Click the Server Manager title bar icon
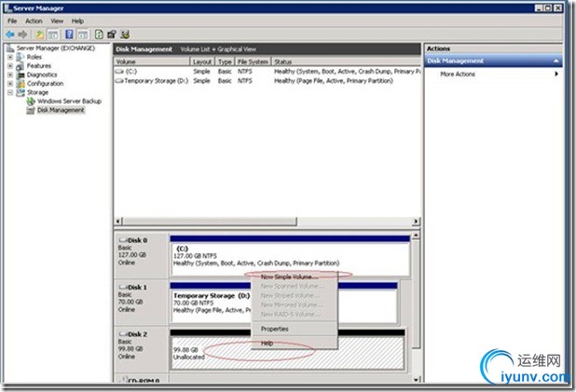 pyautogui.click(x=8, y=7)
